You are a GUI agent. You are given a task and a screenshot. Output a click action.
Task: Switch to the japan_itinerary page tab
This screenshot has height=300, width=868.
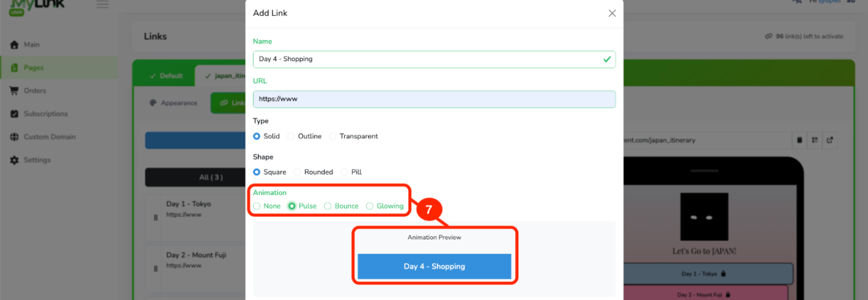221,76
